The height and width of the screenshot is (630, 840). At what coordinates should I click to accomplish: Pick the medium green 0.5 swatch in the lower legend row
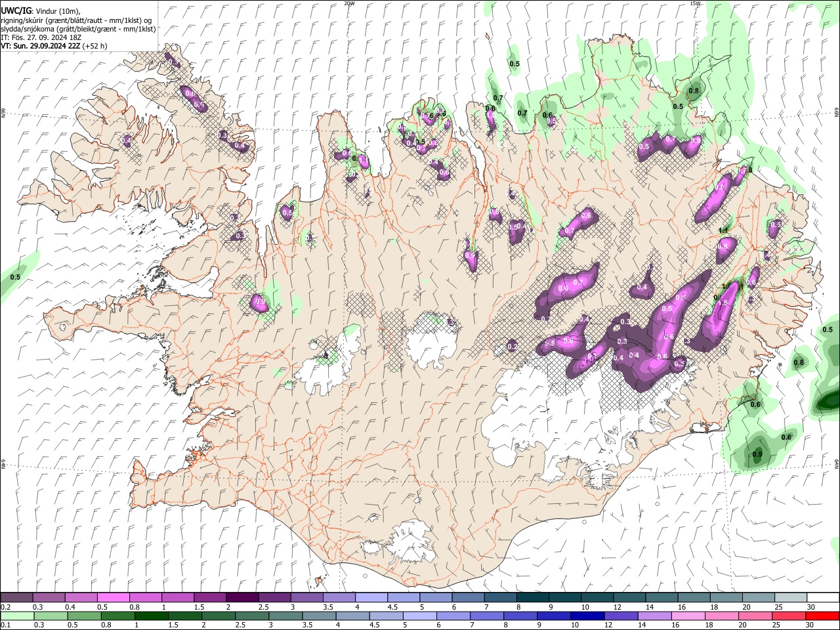[x=84, y=616]
